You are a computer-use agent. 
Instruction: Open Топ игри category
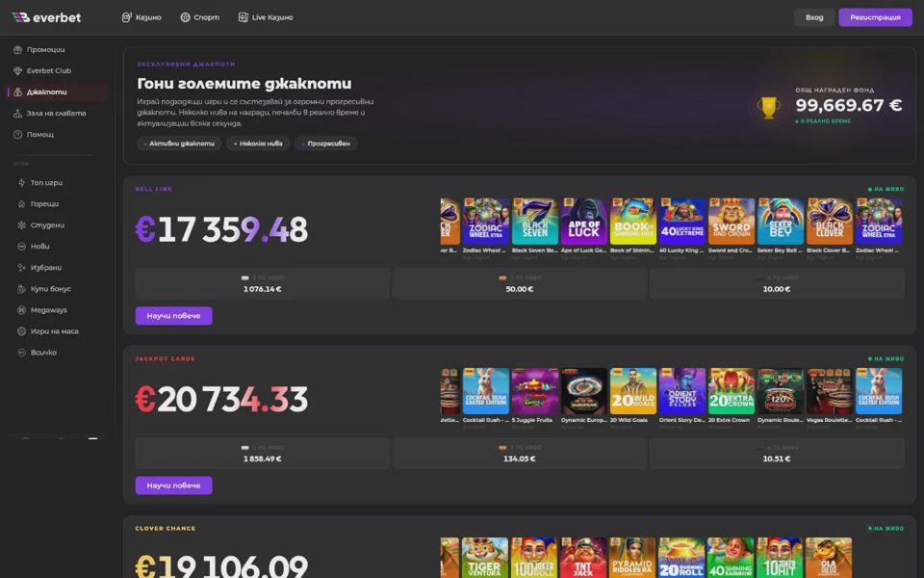pyautogui.click(x=46, y=183)
